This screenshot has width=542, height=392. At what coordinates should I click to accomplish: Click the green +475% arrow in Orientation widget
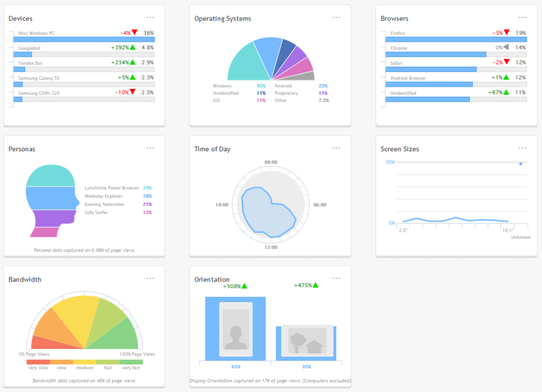coord(315,286)
